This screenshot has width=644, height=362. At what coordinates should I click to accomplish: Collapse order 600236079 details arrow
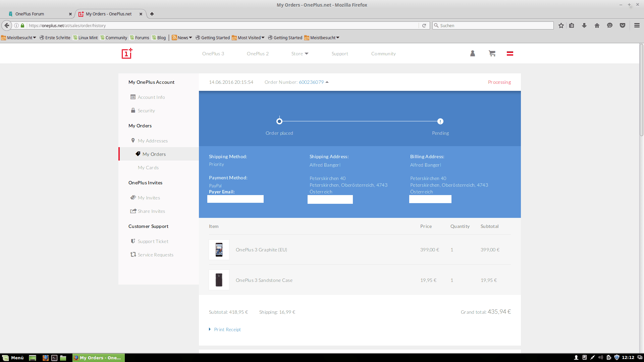pos(327,82)
